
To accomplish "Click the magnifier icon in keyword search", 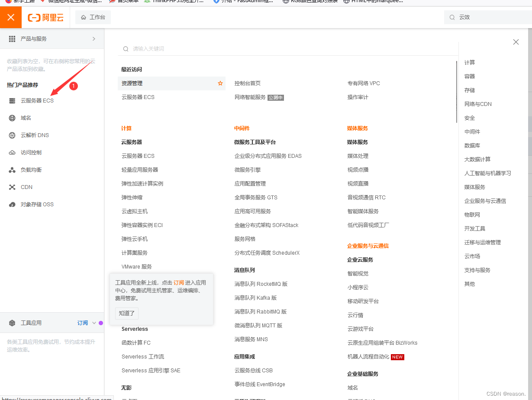I will tap(126, 49).
